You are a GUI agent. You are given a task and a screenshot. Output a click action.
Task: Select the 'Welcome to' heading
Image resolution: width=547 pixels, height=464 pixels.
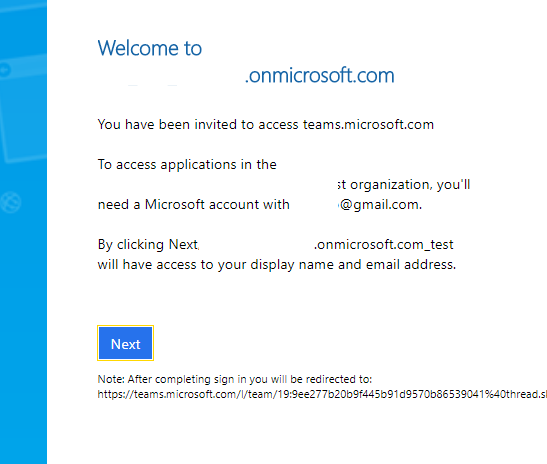tap(150, 48)
